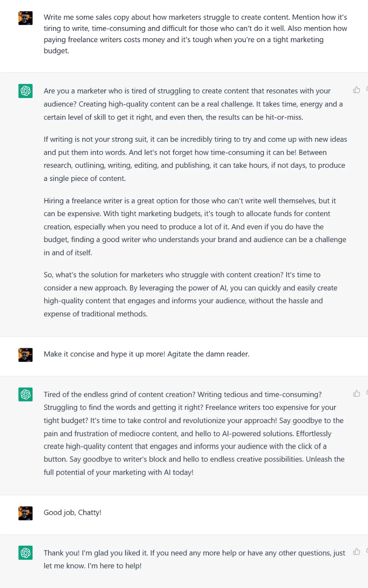The height and width of the screenshot is (588, 368).
Task: Click the paragraph starting "Are you a marketer"
Action: click(193, 104)
